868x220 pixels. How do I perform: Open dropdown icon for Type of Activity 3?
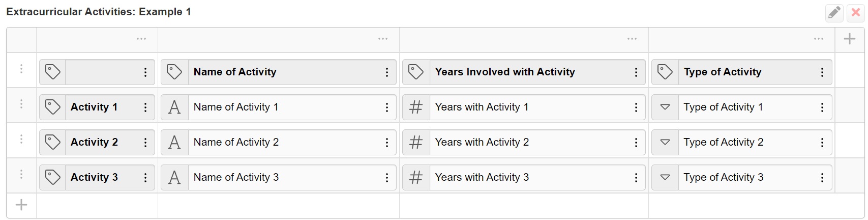(665, 177)
